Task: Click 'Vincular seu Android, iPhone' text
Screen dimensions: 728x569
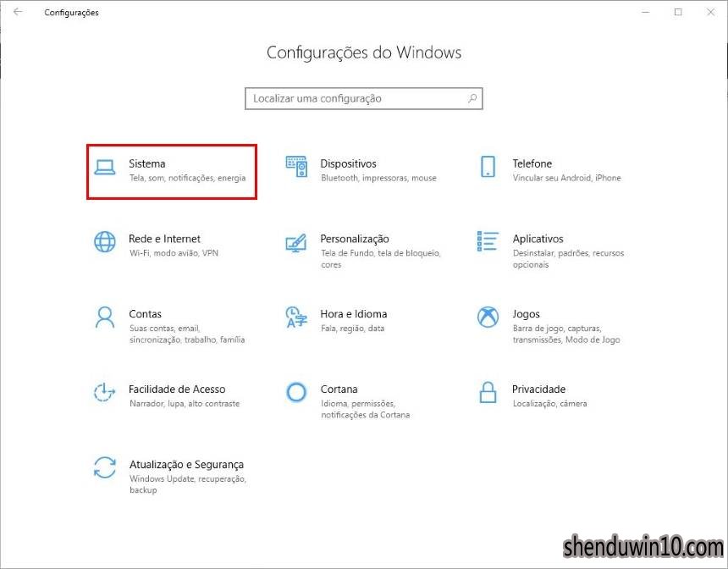Action: coord(567,178)
